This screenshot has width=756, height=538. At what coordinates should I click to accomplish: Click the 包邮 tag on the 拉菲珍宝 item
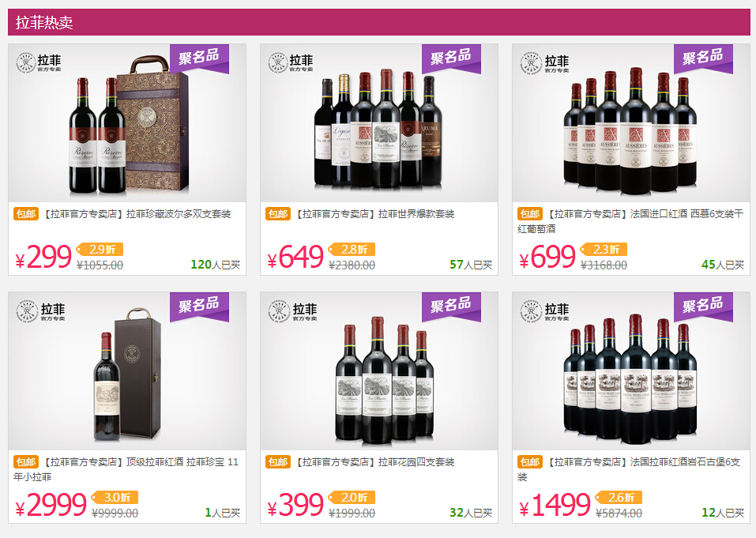(x=25, y=461)
